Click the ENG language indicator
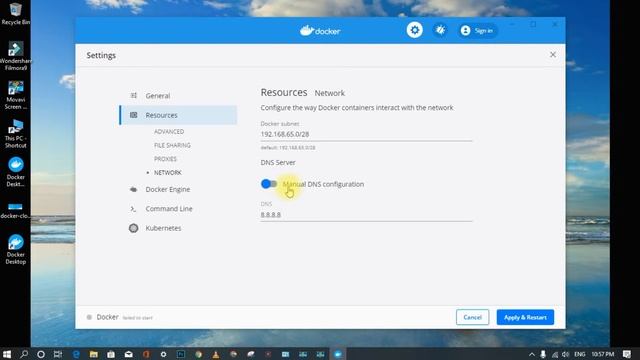Viewport: 640px width, 360px height. tap(580, 354)
